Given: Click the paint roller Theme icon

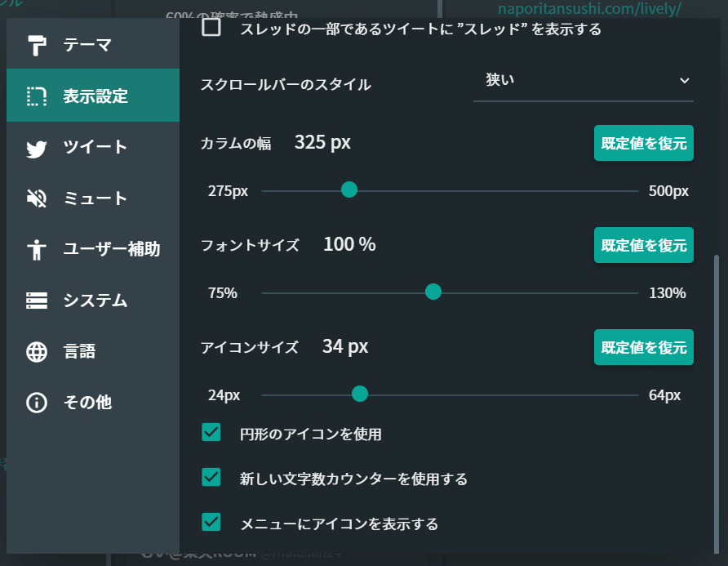Looking at the screenshot, I should pyautogui.click(x=37, y=46).
